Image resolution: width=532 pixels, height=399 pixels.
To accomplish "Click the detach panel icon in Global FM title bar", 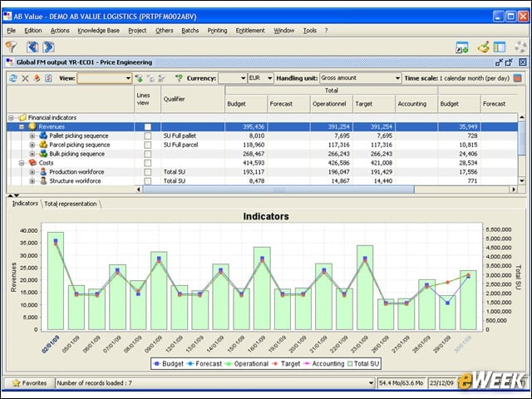I will click(499, 62).
